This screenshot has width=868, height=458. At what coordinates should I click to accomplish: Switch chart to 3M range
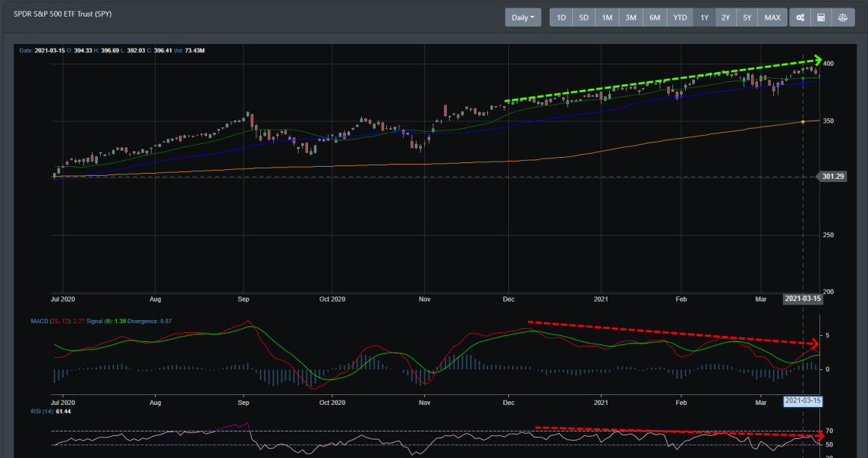pyautogui.click(x=631, y=17)
